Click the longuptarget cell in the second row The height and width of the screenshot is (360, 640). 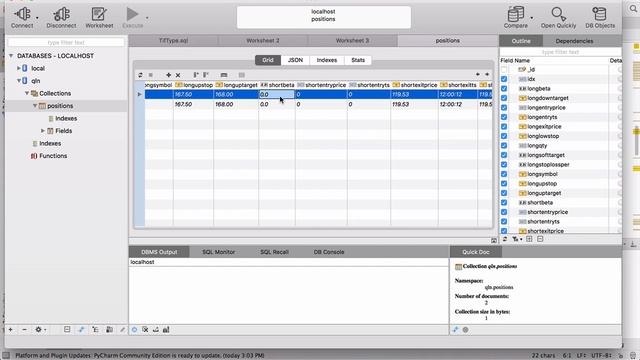(236, 104)
